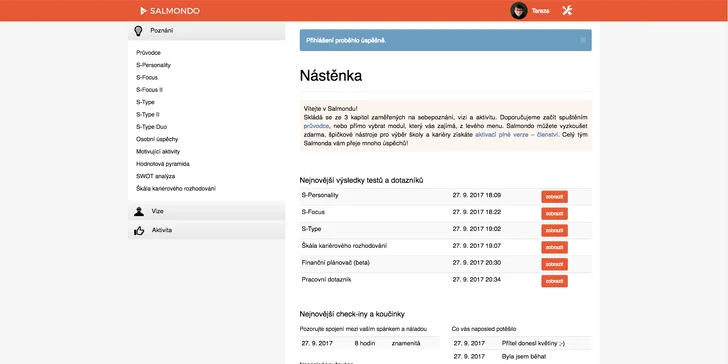
Task: Click the 8 hodin sleep entry
Action: click(364, 343)
